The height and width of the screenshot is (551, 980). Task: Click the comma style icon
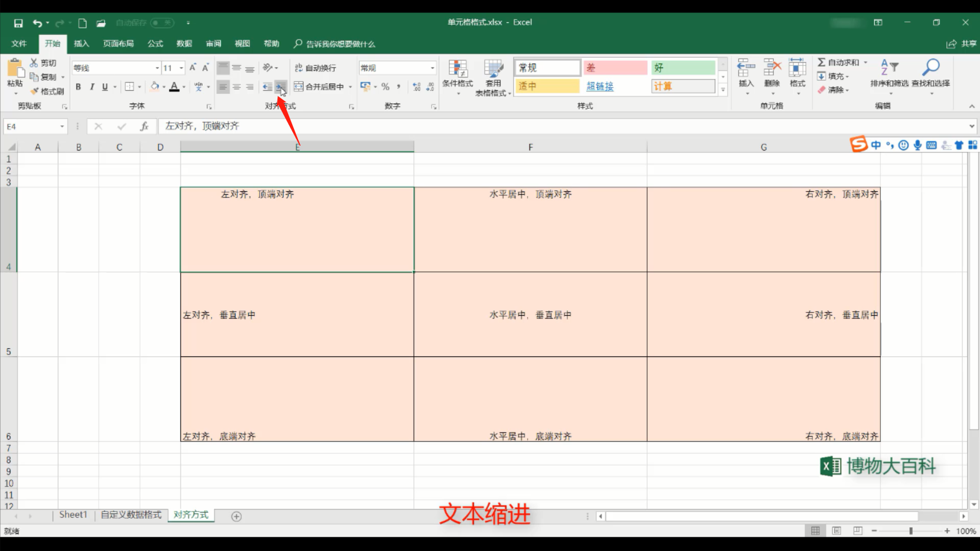coord(399,87)
